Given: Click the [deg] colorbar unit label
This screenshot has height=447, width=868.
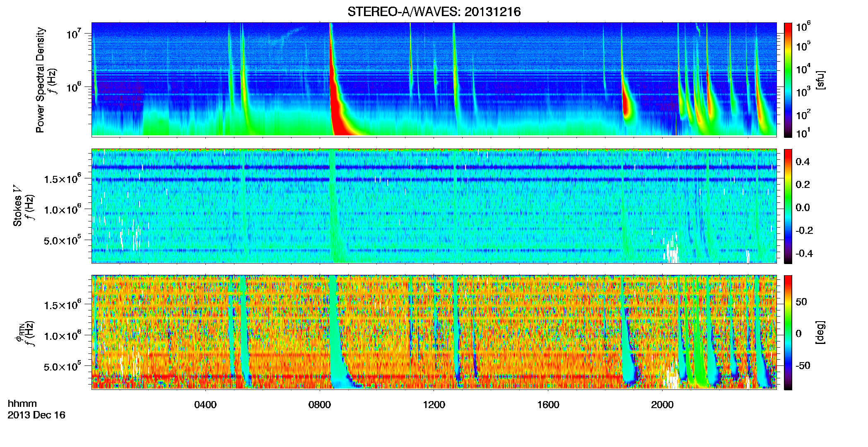Looking at the screenshot, I should (820, 332).
